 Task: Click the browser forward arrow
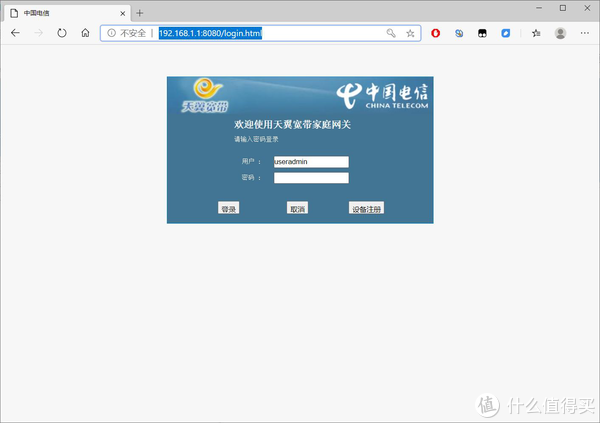tap(38, 33)
